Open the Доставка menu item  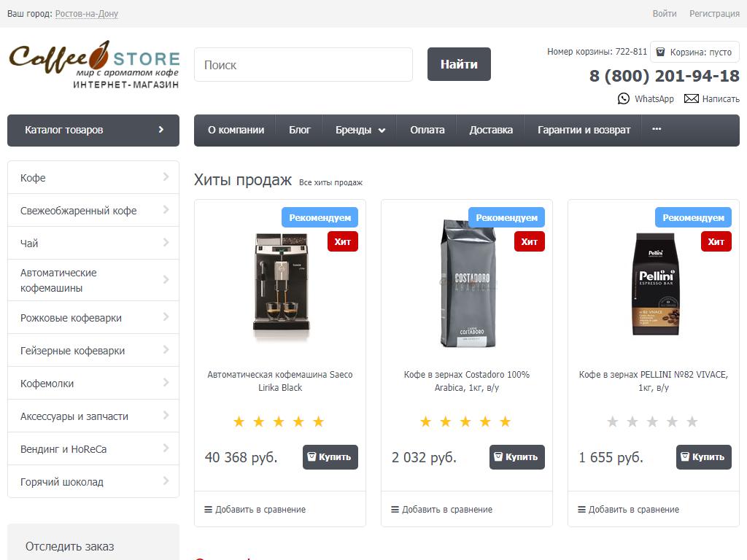pos(491,130)
